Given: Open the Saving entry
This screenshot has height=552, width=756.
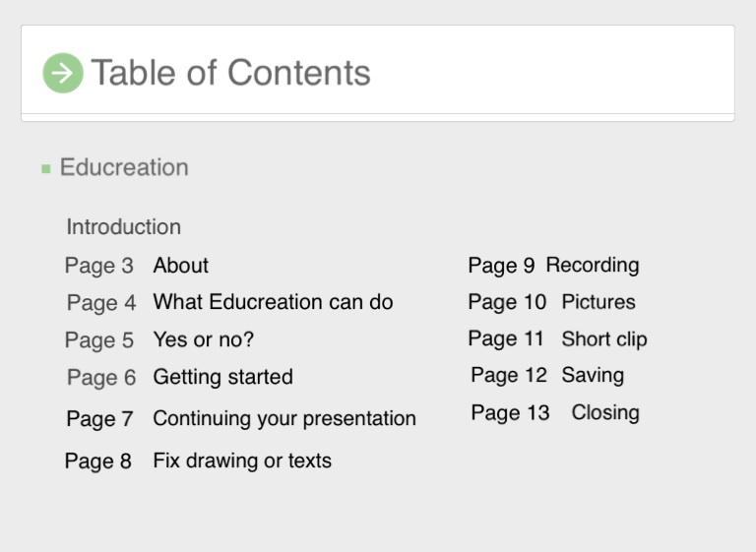Looking at the screenshot, I should [x=592, y=375].
